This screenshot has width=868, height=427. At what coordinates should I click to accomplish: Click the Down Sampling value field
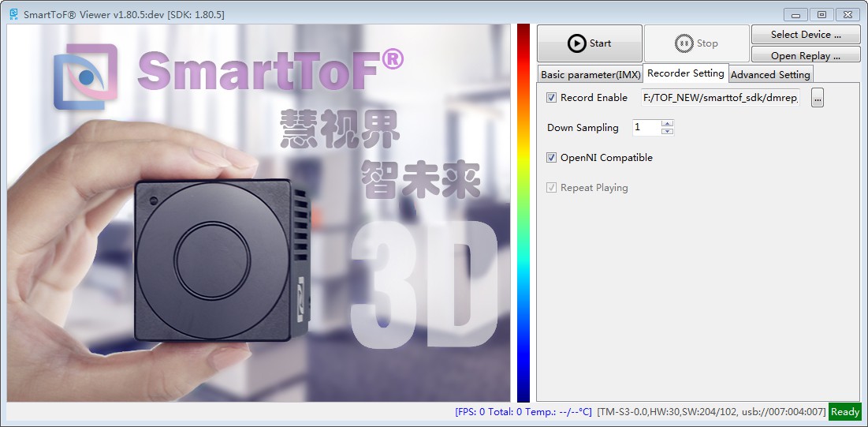pyautogui.click(x=646, y=128)
